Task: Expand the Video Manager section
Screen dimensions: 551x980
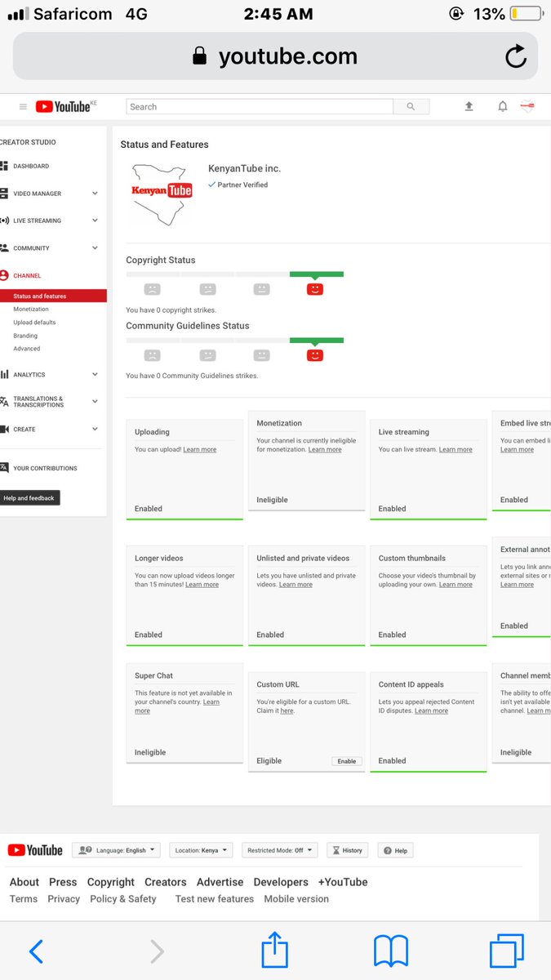Action: (x=95, y=194)
